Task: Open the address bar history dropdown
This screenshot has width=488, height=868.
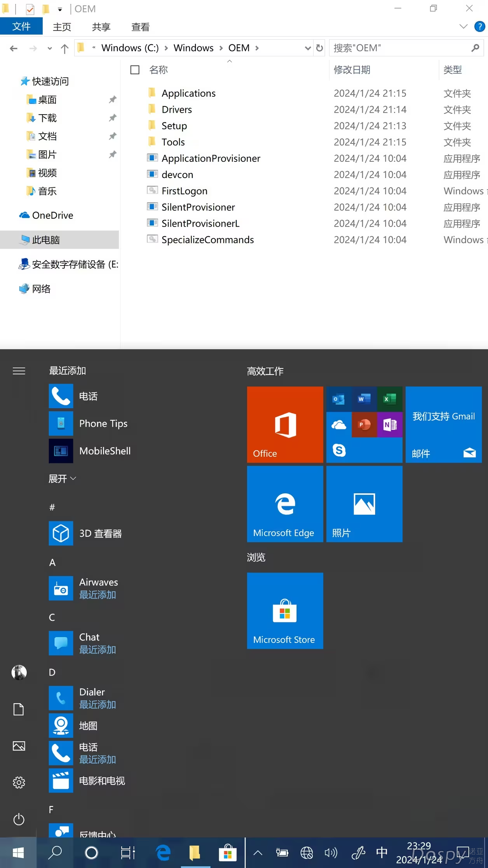Action: pos(308,48)
